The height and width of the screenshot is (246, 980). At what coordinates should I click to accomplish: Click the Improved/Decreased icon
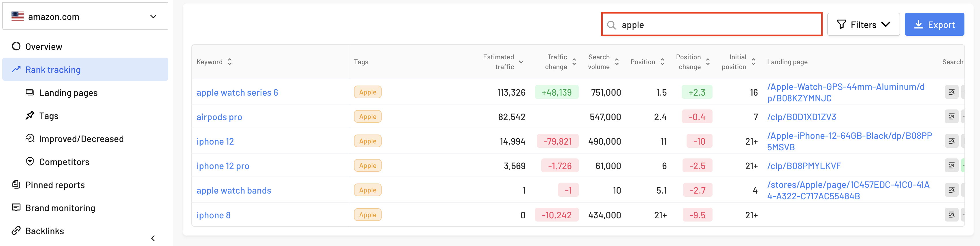tap(30, 138)
